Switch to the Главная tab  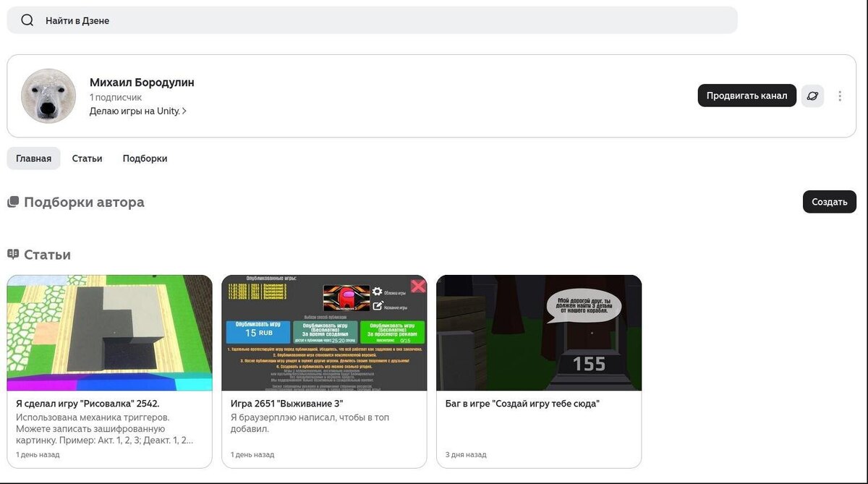coord(33,158)
